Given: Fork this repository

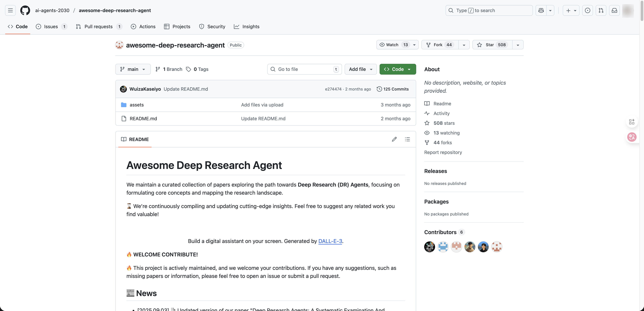Looking at the screenshot, I should (440, 45).
